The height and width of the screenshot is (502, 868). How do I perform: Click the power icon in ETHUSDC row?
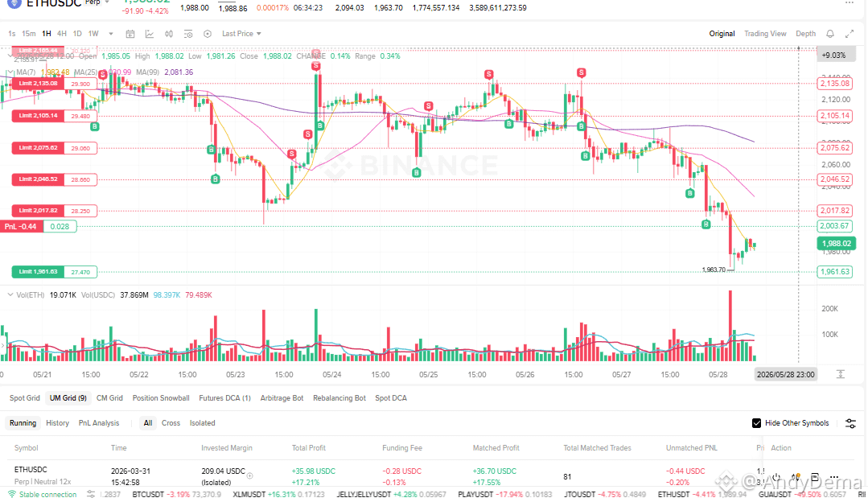pos(776,477)
